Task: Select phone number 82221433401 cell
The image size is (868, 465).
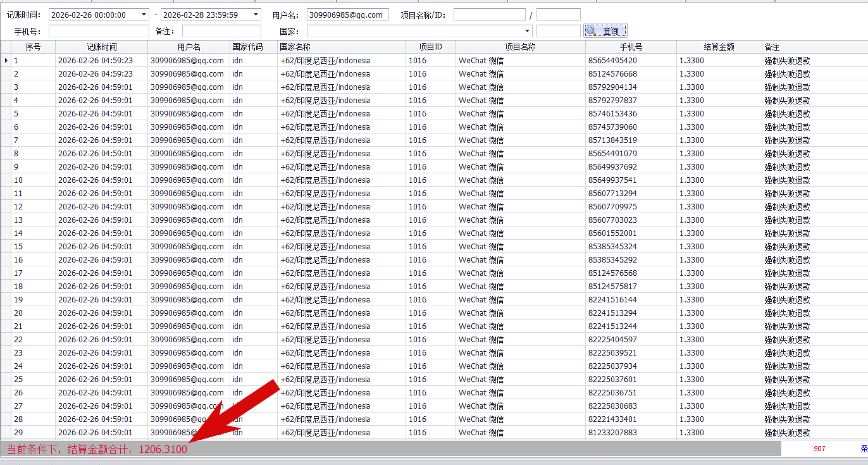Action: (x=631, y=419)
